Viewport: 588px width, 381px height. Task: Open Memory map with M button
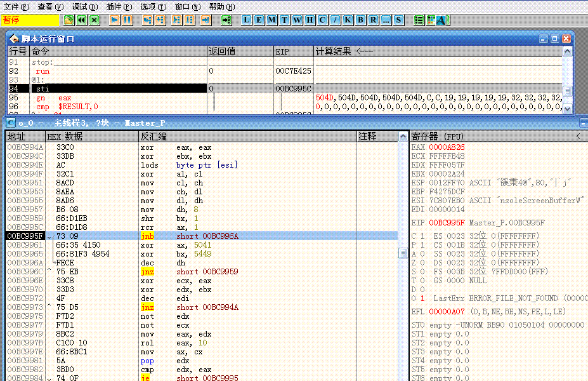272,20
